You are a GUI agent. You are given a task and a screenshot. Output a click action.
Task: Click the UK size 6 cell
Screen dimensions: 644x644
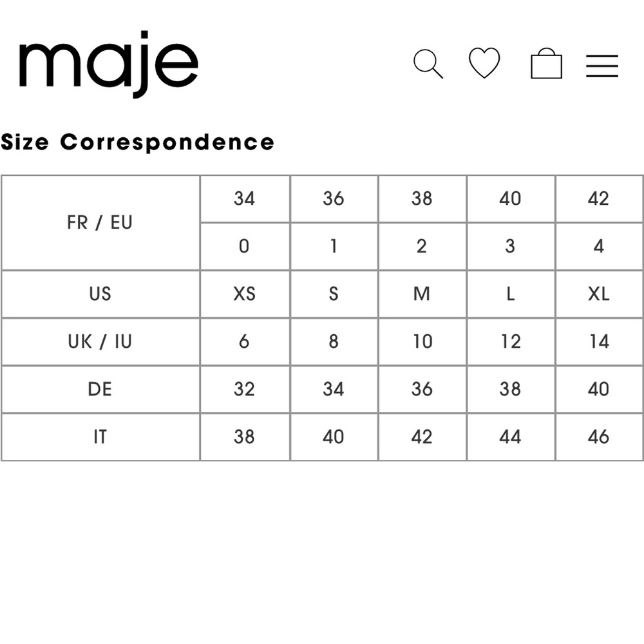pyautogui.click(x=244, y=342)
